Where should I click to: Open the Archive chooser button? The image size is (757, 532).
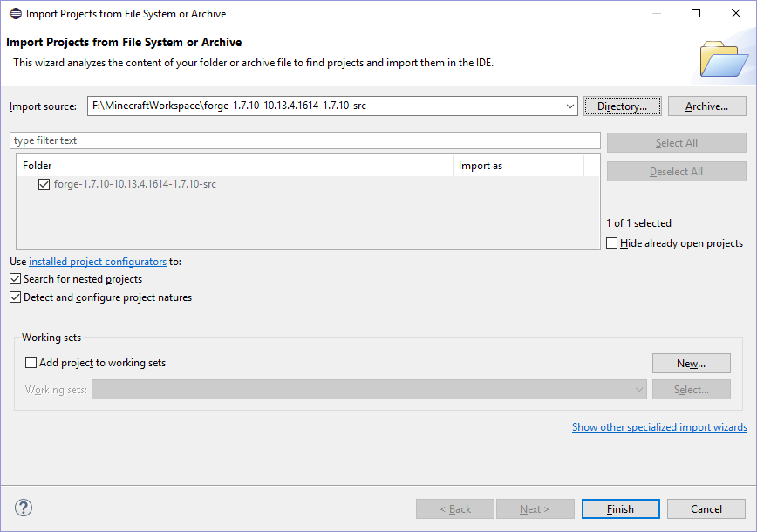706,106
